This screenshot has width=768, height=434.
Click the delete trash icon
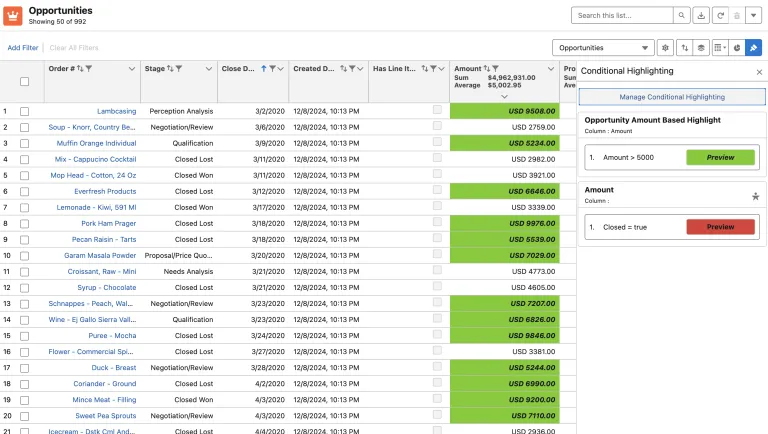tap(737, 16)
